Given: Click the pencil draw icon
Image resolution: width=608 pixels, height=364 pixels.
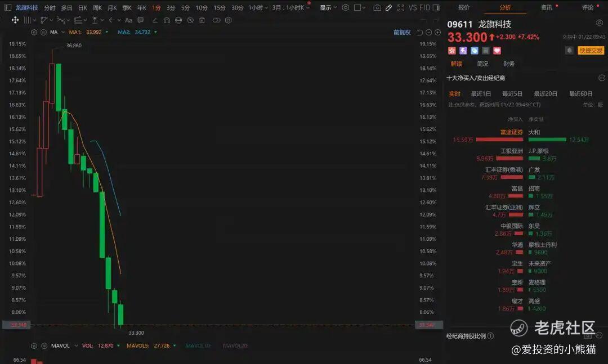Looking at the screenshot, I should [x=388, y=8].
